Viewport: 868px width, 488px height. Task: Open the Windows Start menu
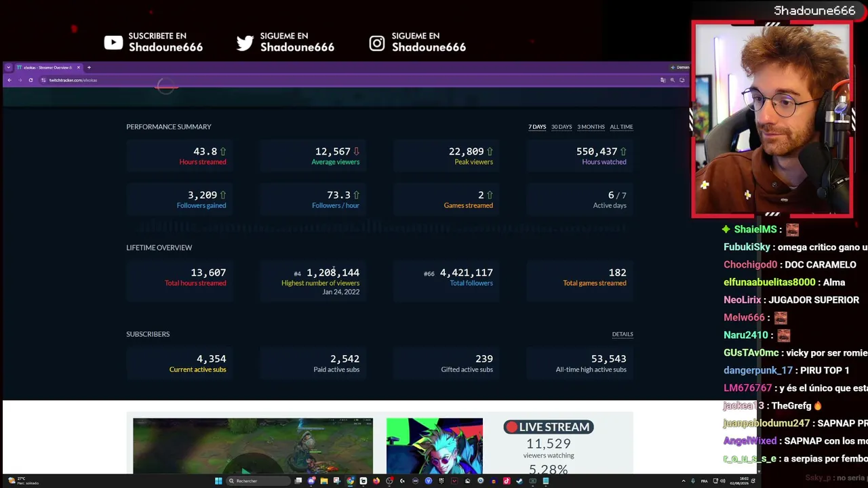218,481
